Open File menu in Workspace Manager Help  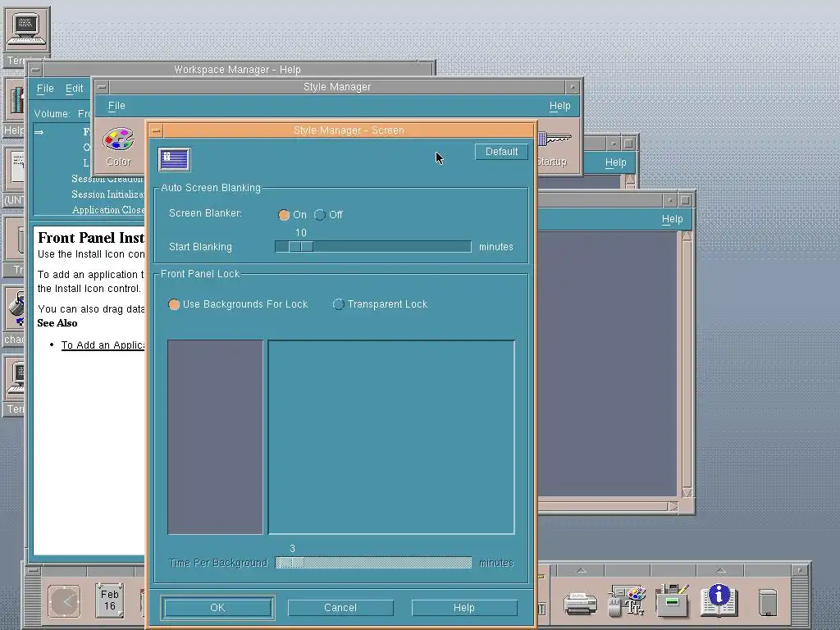(45, 89)
